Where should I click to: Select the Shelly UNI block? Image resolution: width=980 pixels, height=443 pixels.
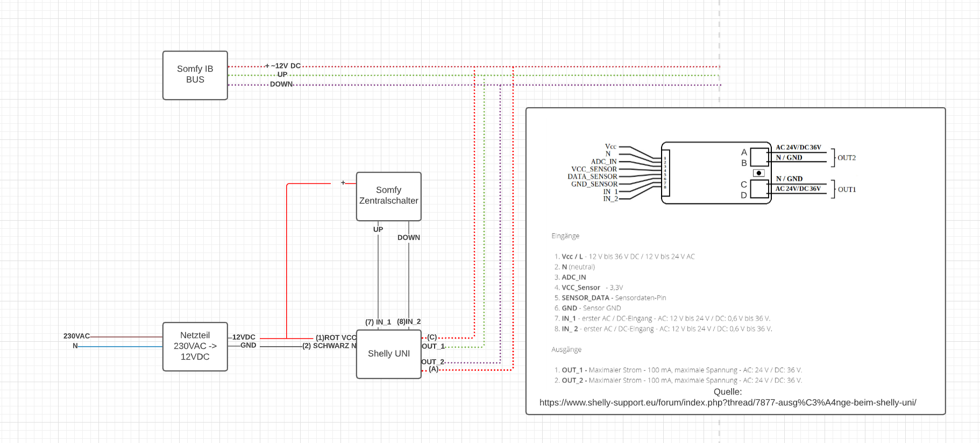pyautogui.click(x=389, y=354)
